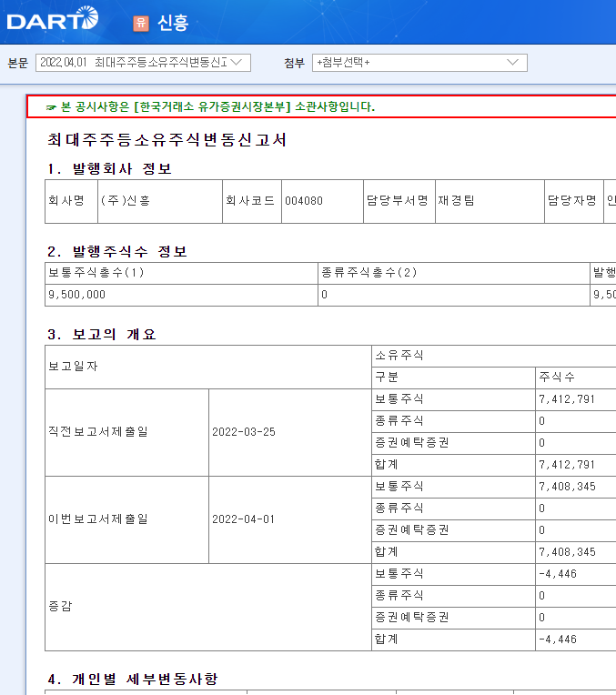
Task: Click the 담당부서명 label cell
Action: pyautogui.click(x=399, y=201)
